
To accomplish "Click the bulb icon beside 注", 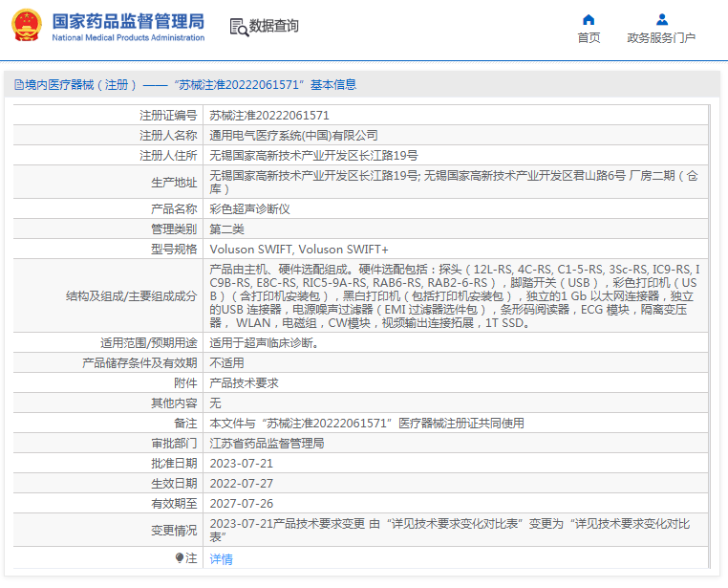I will click(x=180, y=557).
